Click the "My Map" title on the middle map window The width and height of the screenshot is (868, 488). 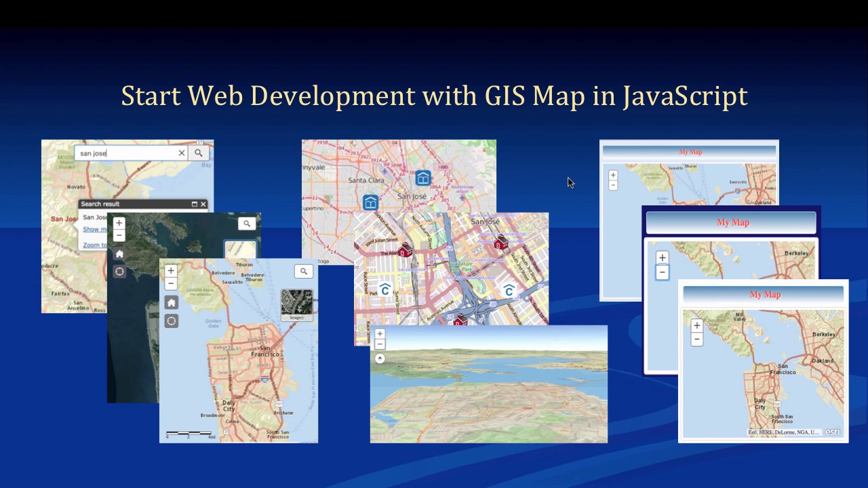(x=733, y=222)
